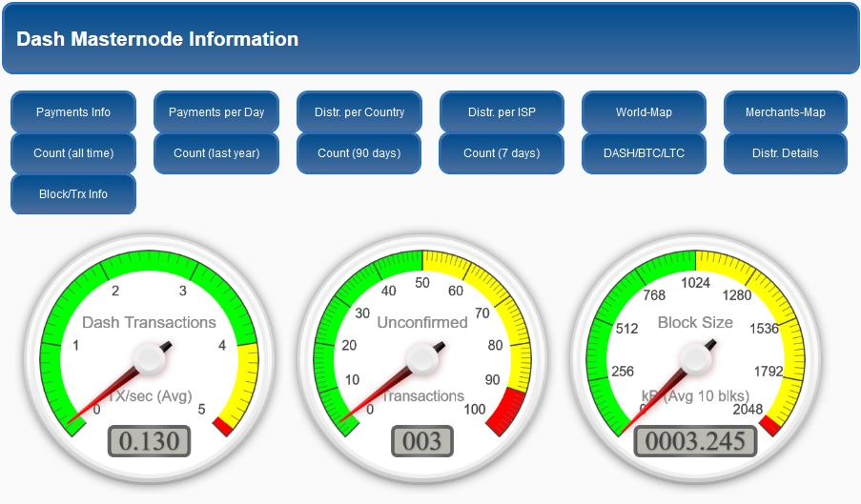The width and height of the screenshot is (861, 504).
Task: Click the Block Size gauge needle hub
Action: [695, 359]
